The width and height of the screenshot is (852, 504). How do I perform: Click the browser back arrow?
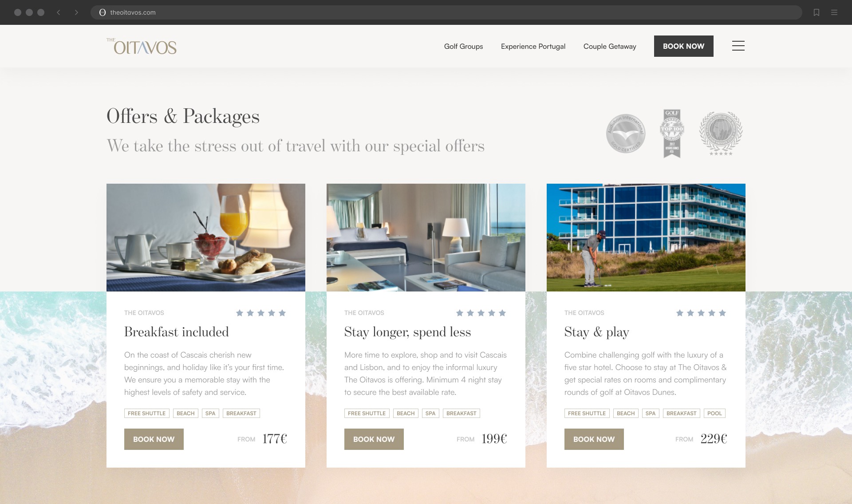[x=59, y=12]
